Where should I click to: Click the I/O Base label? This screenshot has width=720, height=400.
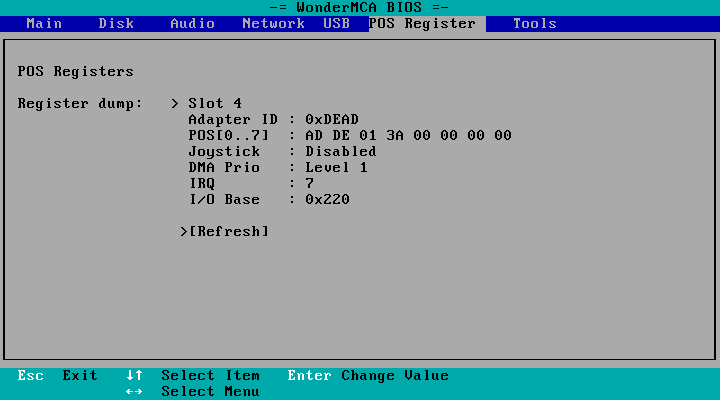(x=224, y=200)
